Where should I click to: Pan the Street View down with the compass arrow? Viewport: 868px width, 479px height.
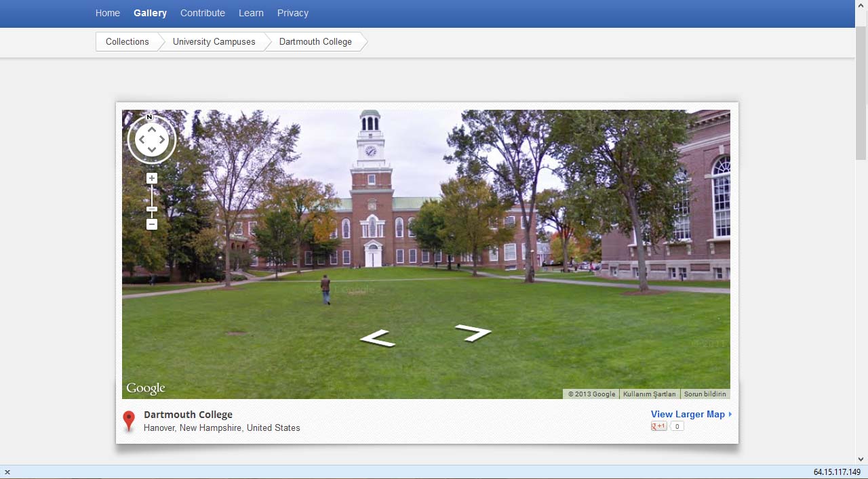[152, 150]
